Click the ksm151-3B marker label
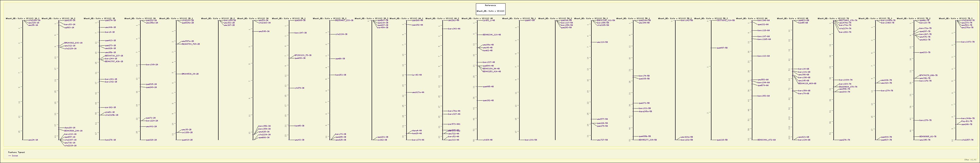Image resolution: width=980 pixels, height=163 pixels. 341,75
